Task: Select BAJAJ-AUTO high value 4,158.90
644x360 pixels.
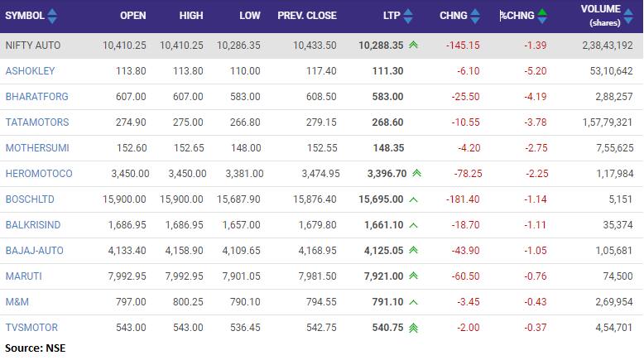Action: coord(184,251)
